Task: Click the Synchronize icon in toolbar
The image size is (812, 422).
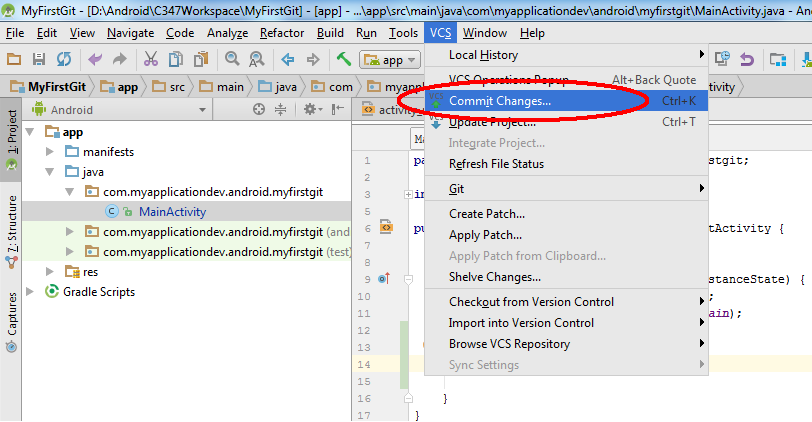Action: pos(63,60)
